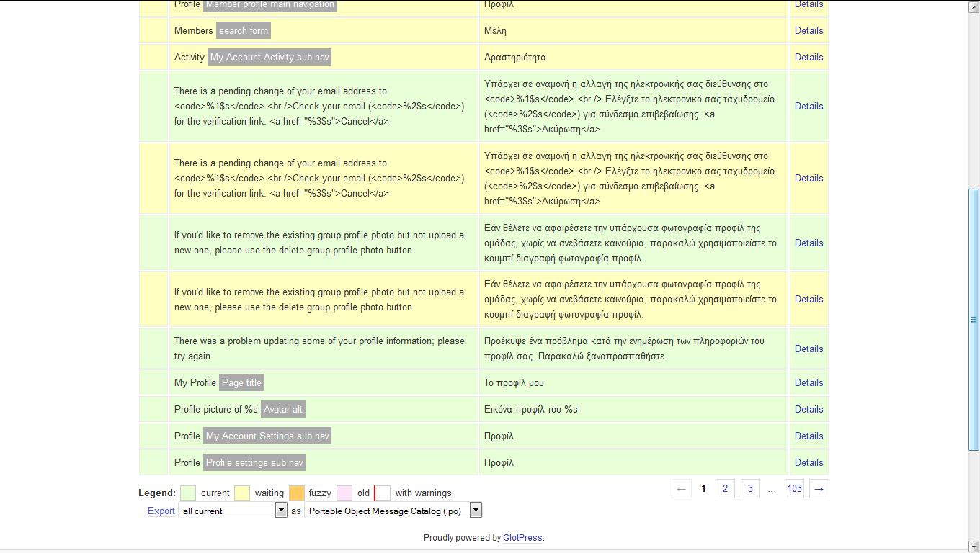The image size is (980, 553).
Task: Open Details for Profile settings sub nav row
Action: 808,462
